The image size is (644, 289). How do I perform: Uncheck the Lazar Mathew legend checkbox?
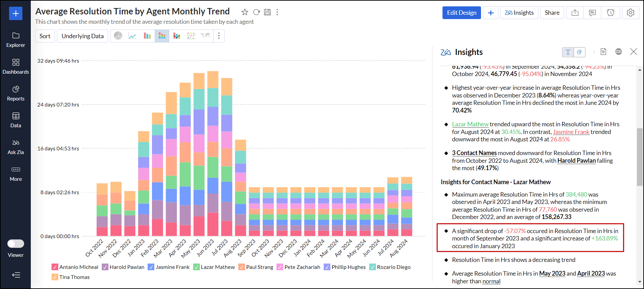tap(196, 267)
